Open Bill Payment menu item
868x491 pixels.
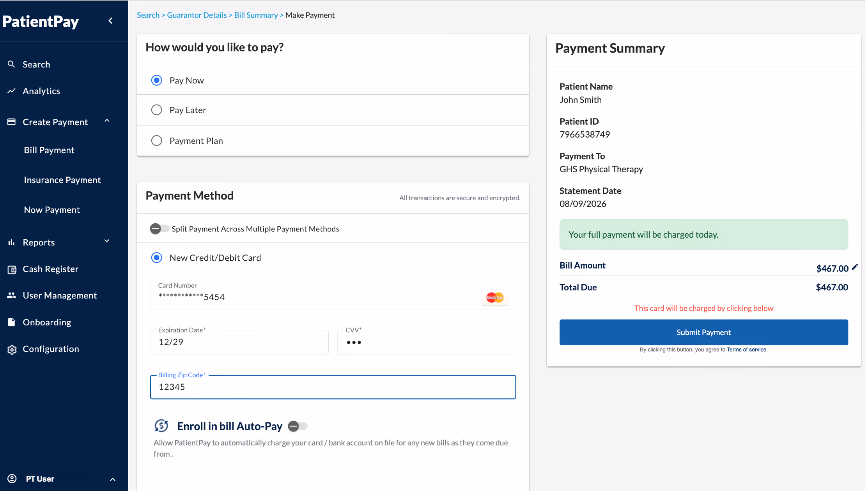pos(49,150)
